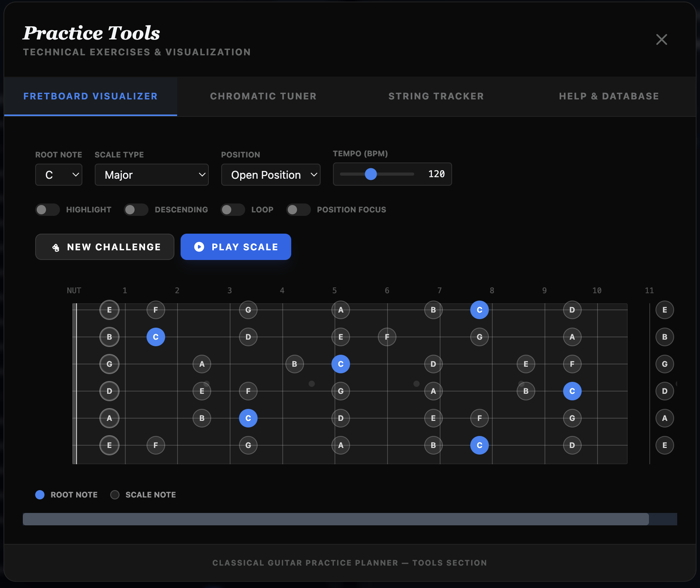Click open B string note marker
700x588 pixels.
click(x=109, y=337)
